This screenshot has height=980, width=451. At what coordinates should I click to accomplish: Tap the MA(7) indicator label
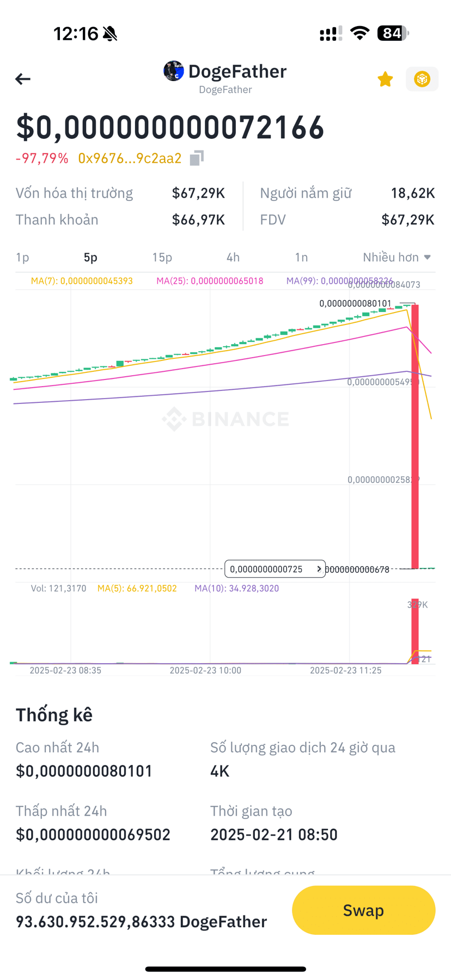point(82,281)
